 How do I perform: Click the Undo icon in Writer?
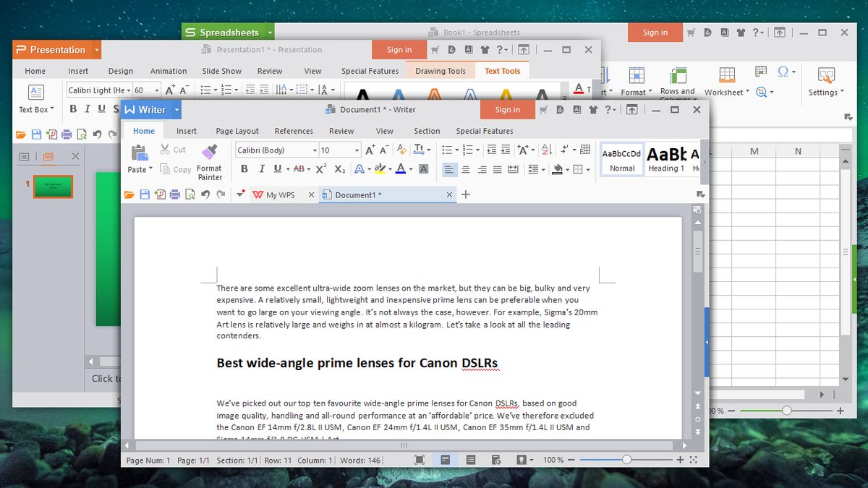[x=206, y=194]
